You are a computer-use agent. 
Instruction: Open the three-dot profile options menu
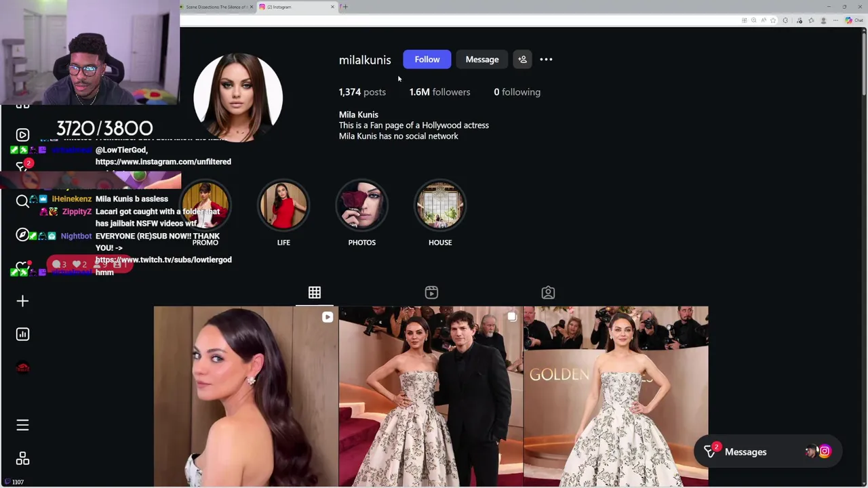click(546, 60)
